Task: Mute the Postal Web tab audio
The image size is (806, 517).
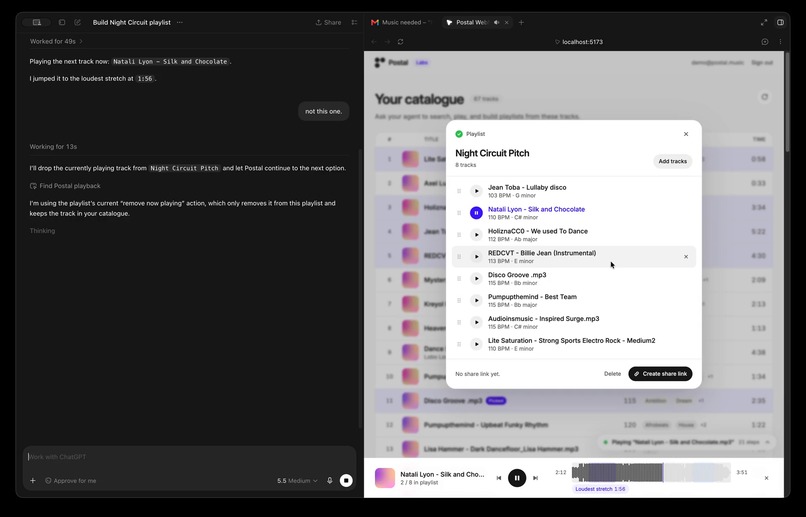Action: coord(497,23)
